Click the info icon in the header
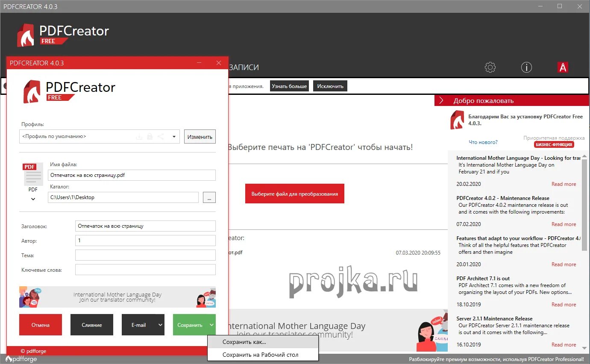The height and width of the screenshot is (364, 590). click(x=526, y=67)
